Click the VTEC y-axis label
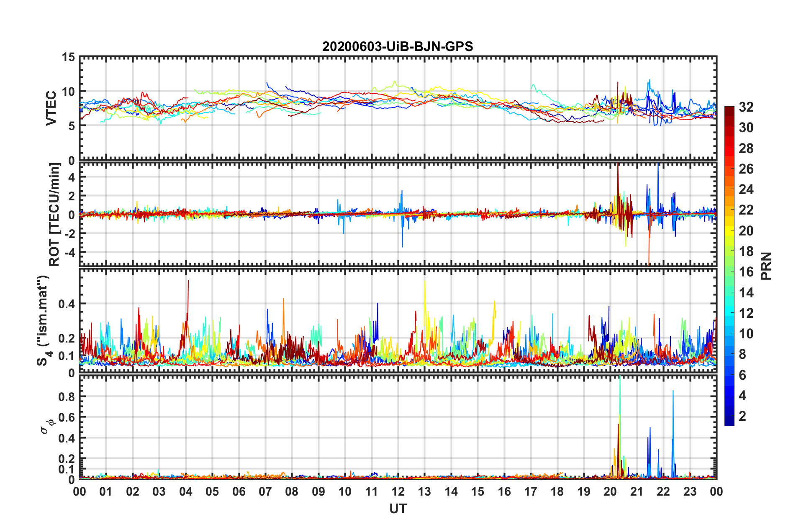Screen dimensions: 796x532 click(51, 108)
